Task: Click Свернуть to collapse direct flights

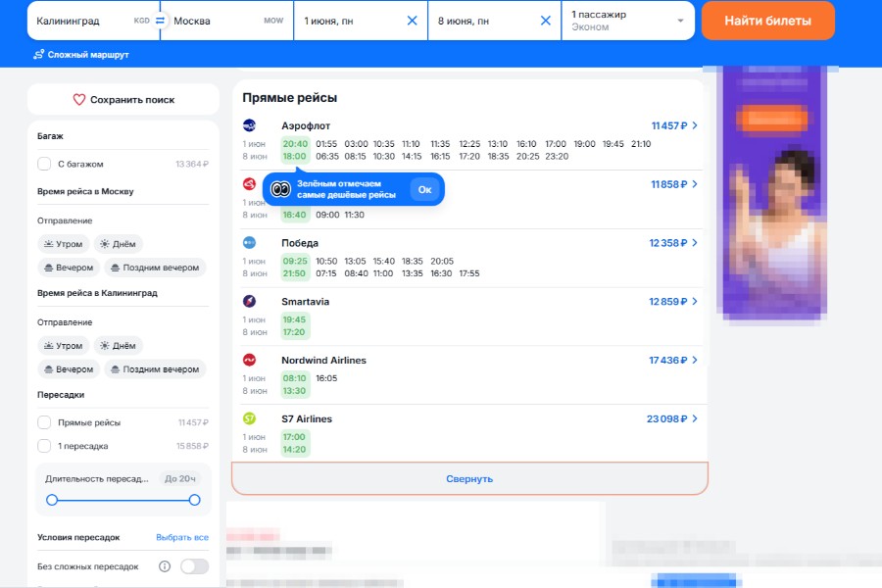Action: coord(469,479)
